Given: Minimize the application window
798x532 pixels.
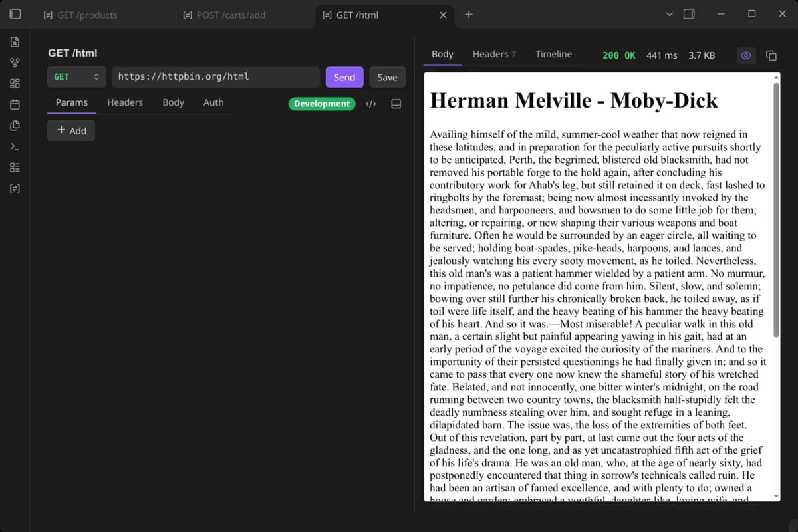Looking at the screenshot, I should click(x=721, y=14).
